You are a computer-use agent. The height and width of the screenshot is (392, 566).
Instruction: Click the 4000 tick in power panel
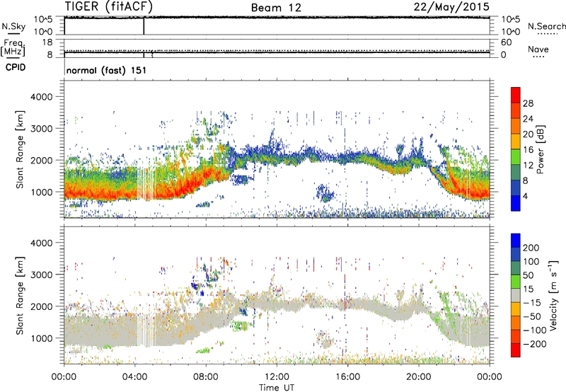[x=41, y=97]
